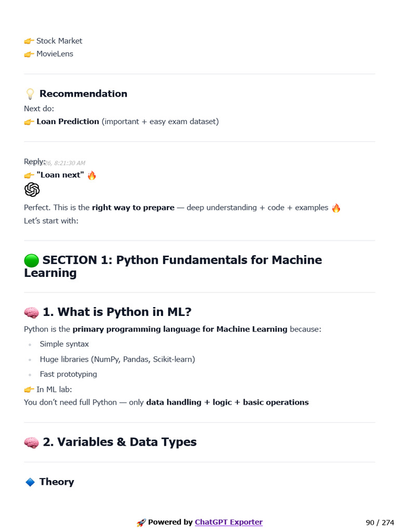The image size is (399, 532).
Task: Click the "Theory" subheading
Action: point(57,482)
